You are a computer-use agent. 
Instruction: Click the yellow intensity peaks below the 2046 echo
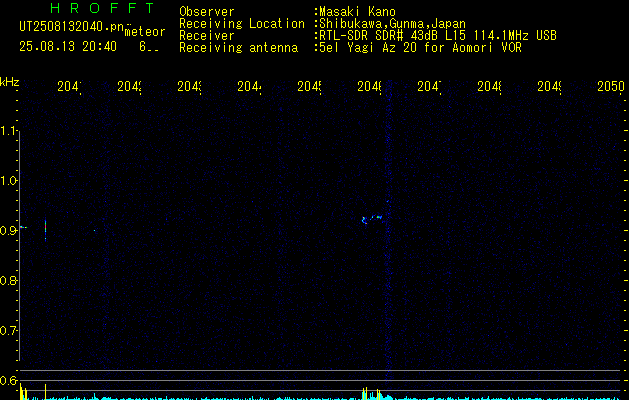371,393
